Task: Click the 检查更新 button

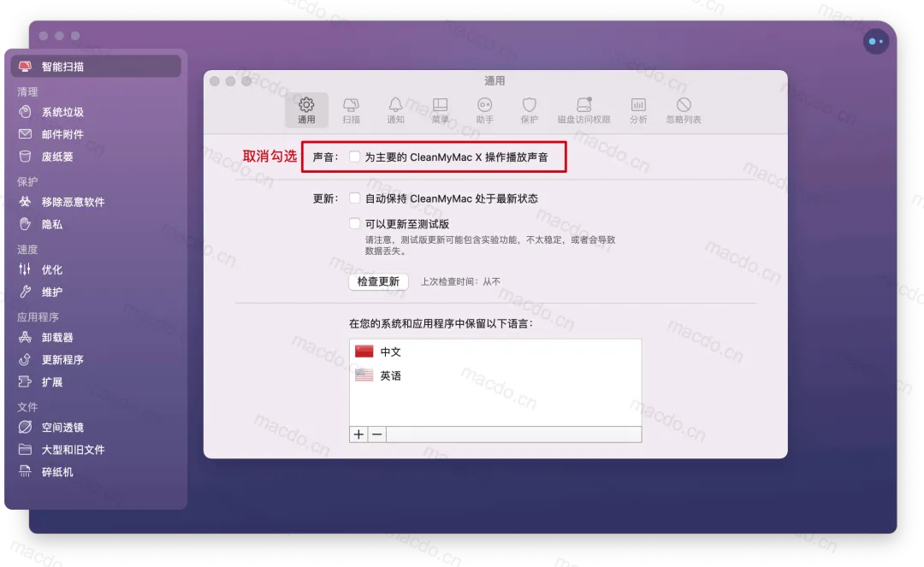Action: [x=378, y=281]
